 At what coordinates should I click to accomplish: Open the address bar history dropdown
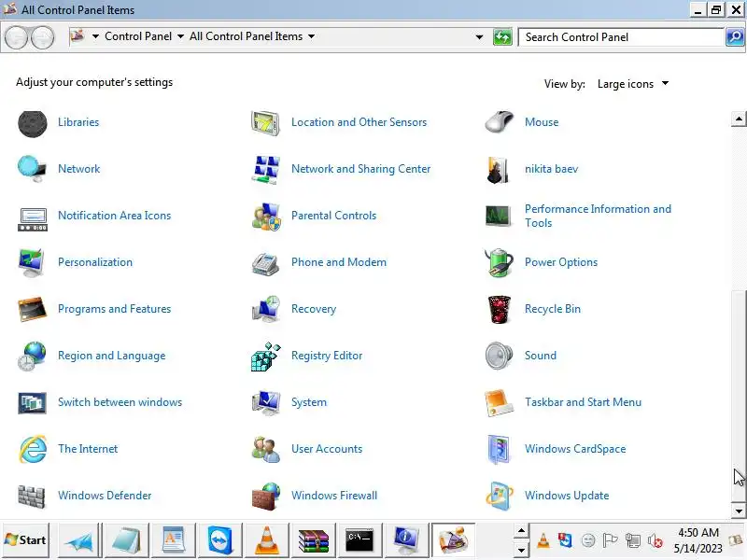point(479,37)
